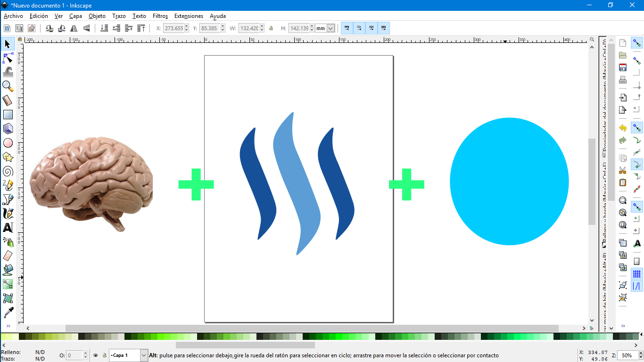Select the Star and polygon tool

coord(8,157)
